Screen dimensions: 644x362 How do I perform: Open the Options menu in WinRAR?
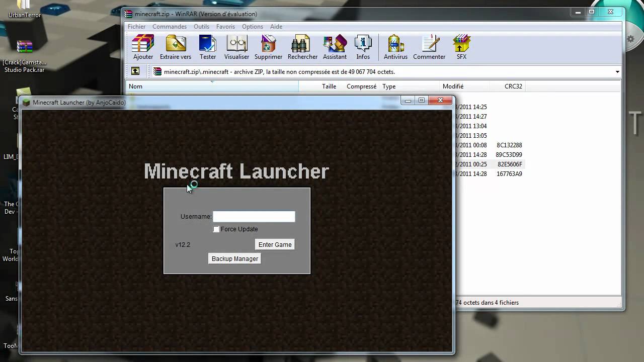[253, 27]
